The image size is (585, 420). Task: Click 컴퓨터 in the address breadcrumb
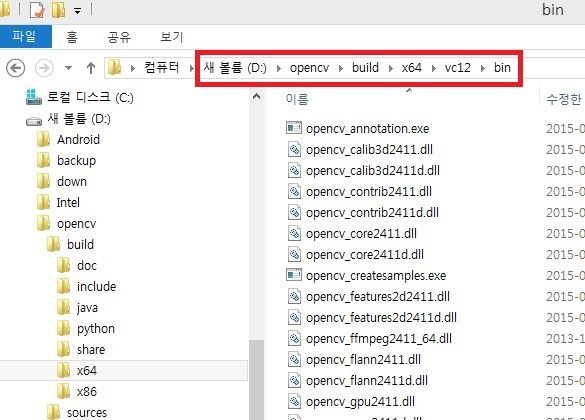point(162,68)
